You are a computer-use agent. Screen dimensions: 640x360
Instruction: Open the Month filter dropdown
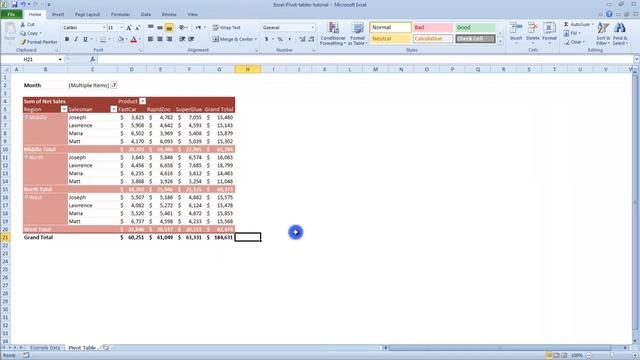click(x=114, y=85)
